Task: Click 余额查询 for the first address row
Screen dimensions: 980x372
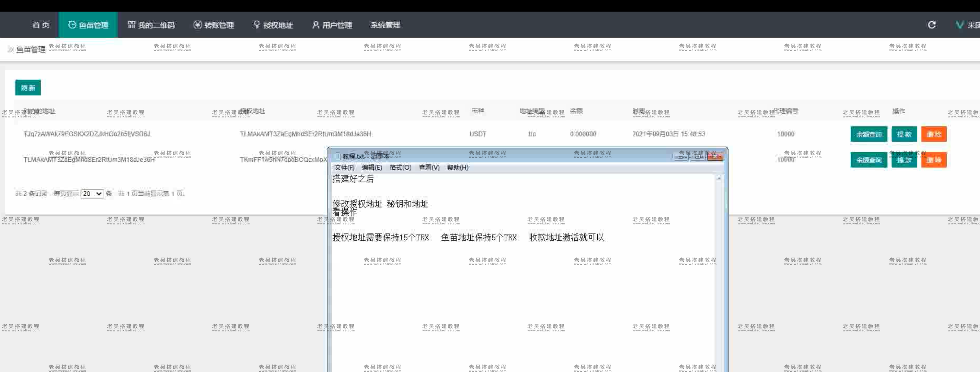Action: pyautogui.click(x=869, y=134)
